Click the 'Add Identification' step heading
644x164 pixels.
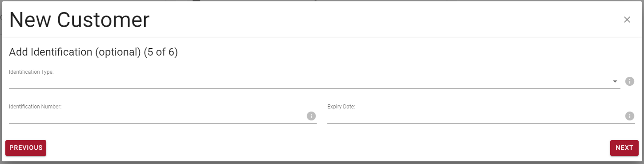point(50,52)
